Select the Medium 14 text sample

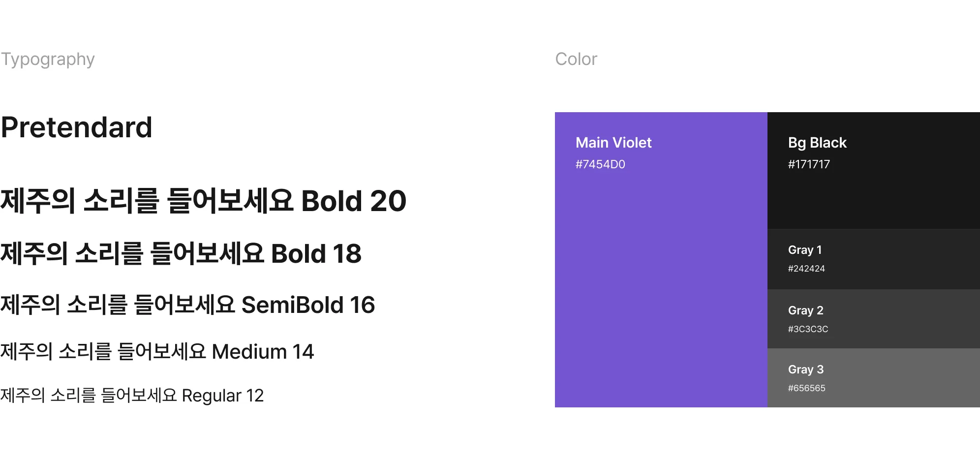coord(157,352)
